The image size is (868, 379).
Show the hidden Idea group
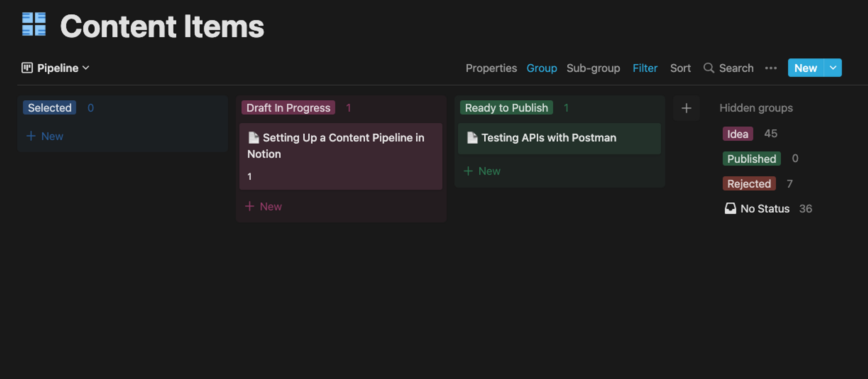click(x=738, y=134)
